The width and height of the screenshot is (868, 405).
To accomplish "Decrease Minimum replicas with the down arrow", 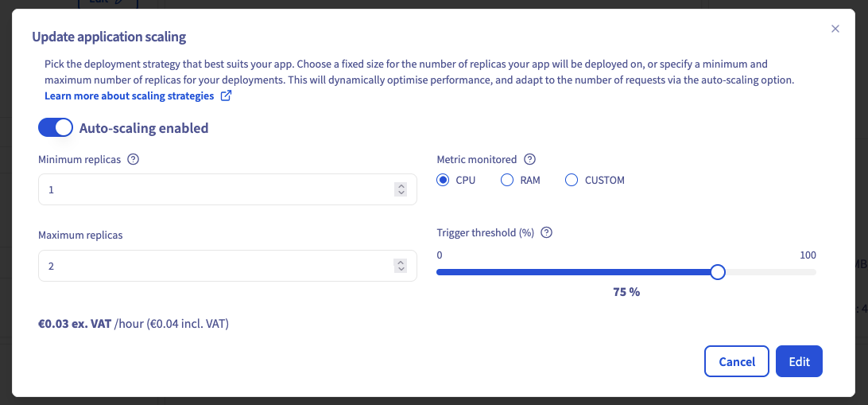I will pyautogui.click(x=401, y=193).
